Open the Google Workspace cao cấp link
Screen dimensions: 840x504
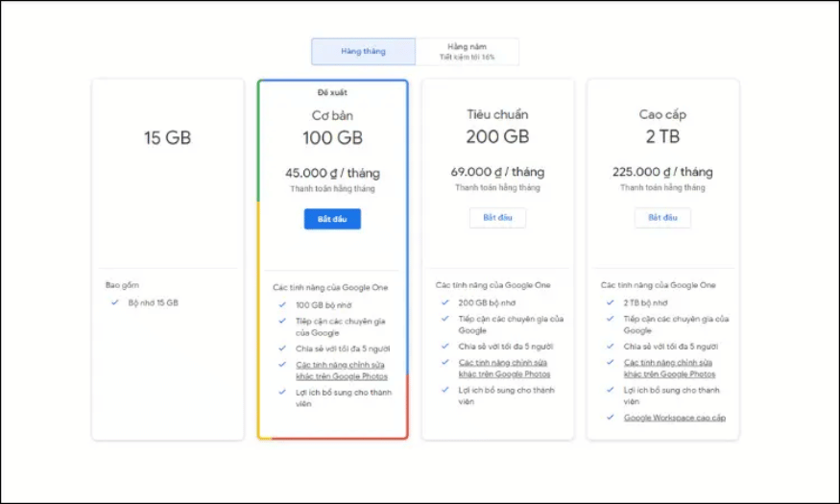click(x=675, y=418)
